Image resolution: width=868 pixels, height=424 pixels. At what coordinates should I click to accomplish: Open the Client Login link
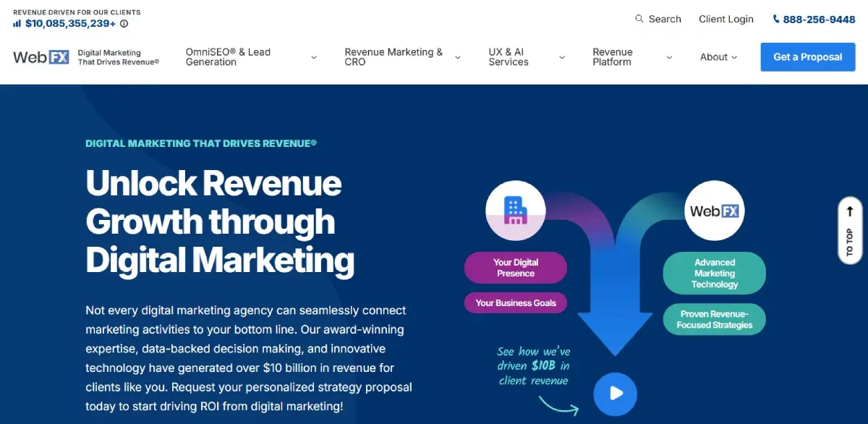pyautogui.click(x=726, y=20)
